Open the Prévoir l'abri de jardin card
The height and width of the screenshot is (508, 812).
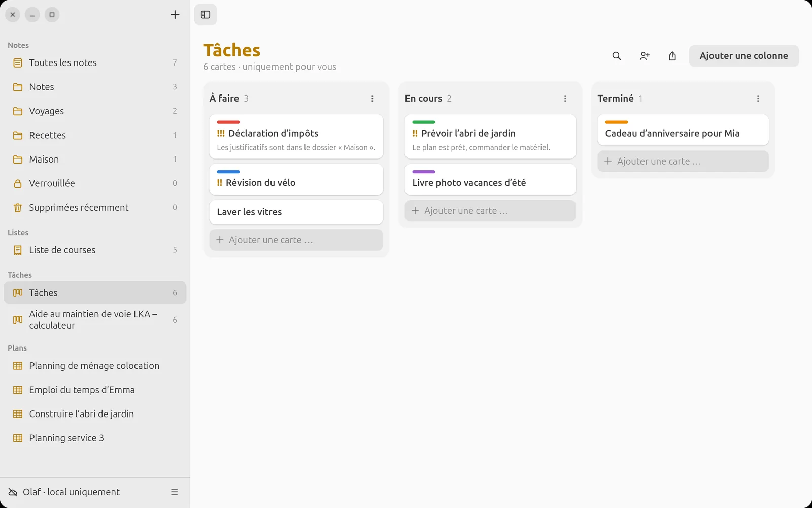(x=490, y=137)
